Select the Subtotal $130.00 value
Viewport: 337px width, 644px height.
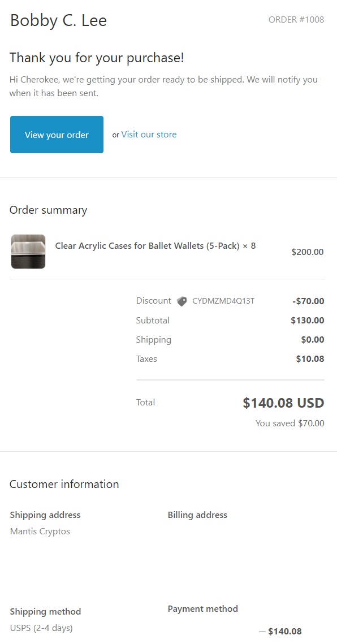[308, 321]
